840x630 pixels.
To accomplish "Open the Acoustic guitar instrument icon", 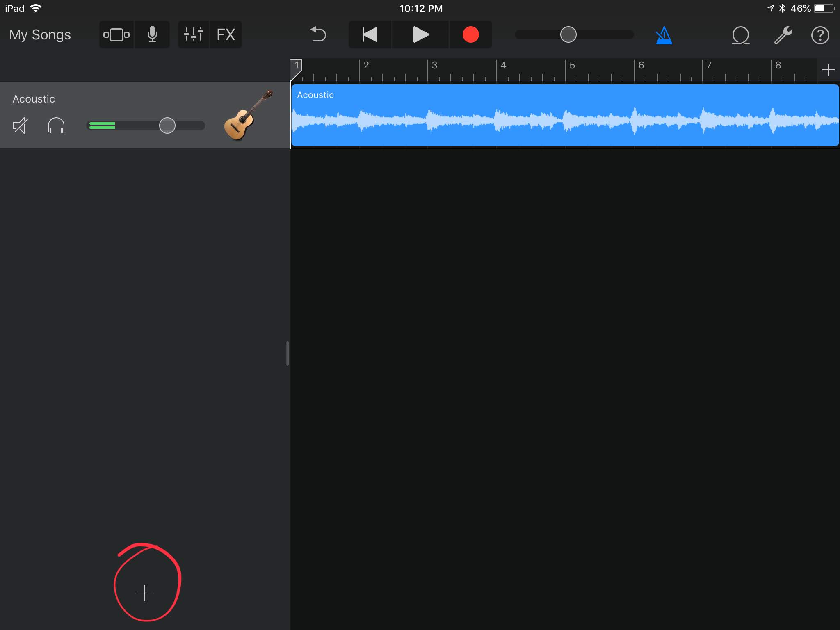I will click(x=248, y=115).
